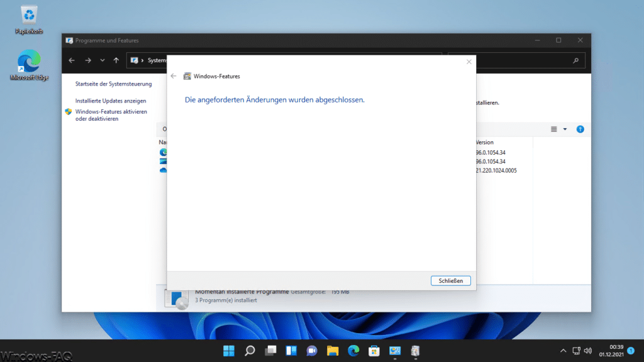Screen dimensions: 644x362
Task: Show hidden system tray icons chevron
Action: coord(563,351)
